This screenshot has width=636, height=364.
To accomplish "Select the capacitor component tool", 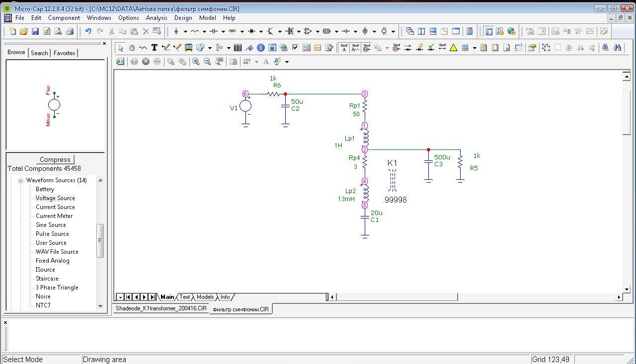I will point(214,31).
